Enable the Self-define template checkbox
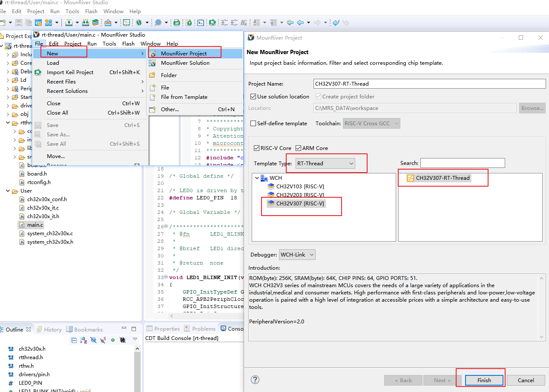This screenshot has width=549, height=392. (253, 124)
